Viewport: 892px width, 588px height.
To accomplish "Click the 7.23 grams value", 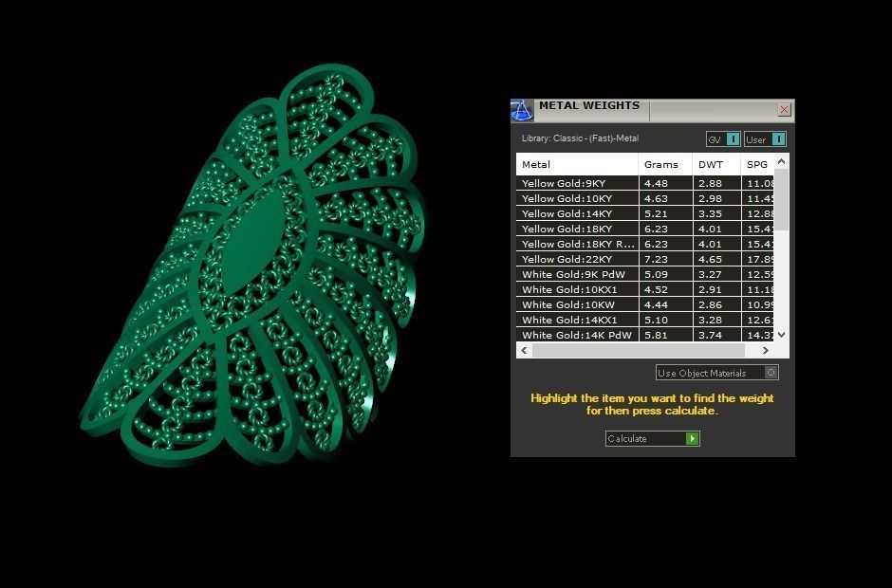I will point(656,259).
